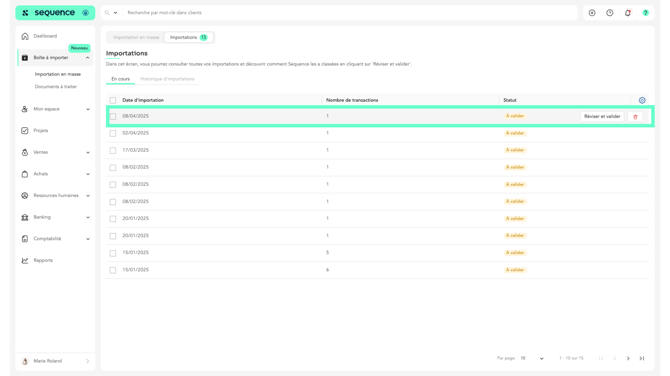Click the search magnifier icon
This screenshot has width=670, height=376.
click(107, 13)
